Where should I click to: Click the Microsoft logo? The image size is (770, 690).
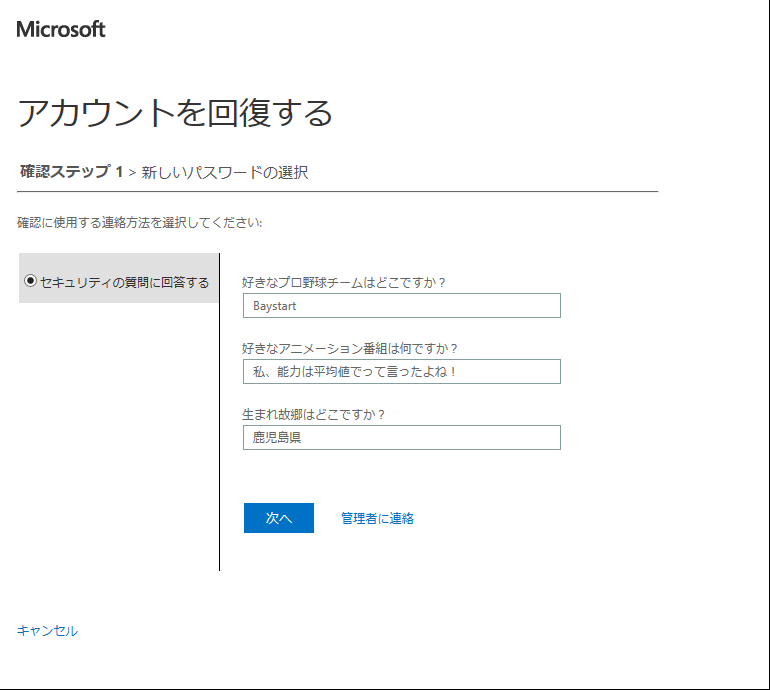click(61, 29)
